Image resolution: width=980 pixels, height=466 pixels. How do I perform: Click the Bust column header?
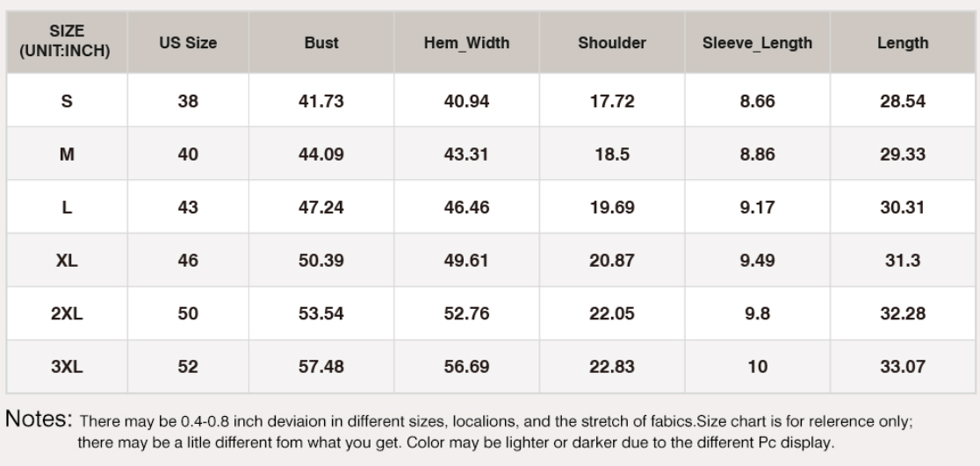(x=321, y=42)
